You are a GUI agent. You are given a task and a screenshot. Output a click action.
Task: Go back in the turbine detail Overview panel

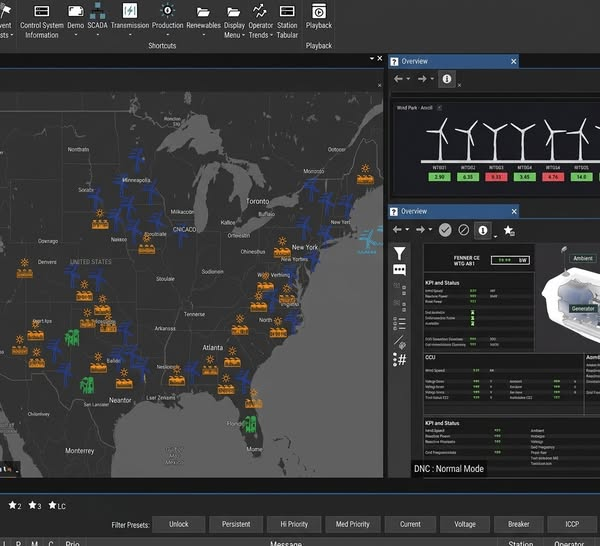tap(397, 230)
